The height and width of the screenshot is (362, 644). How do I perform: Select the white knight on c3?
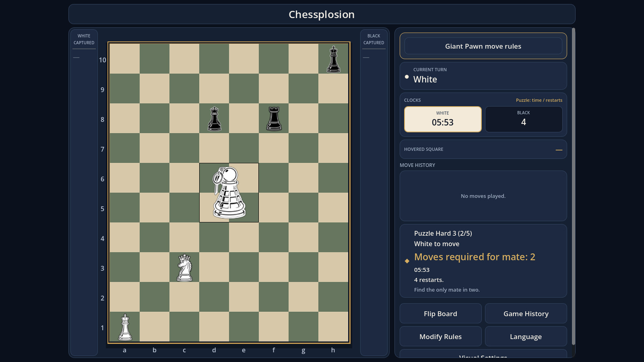[x=184, y=267]
